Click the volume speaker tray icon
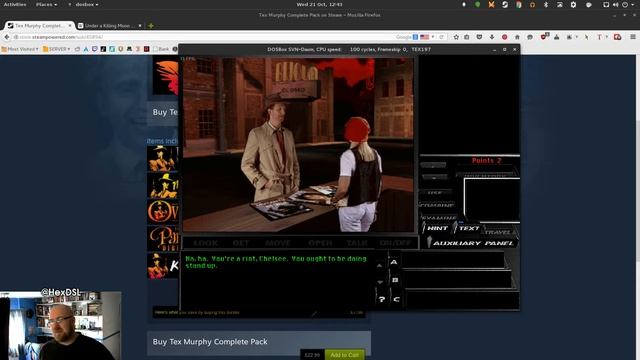 [616, 4]
